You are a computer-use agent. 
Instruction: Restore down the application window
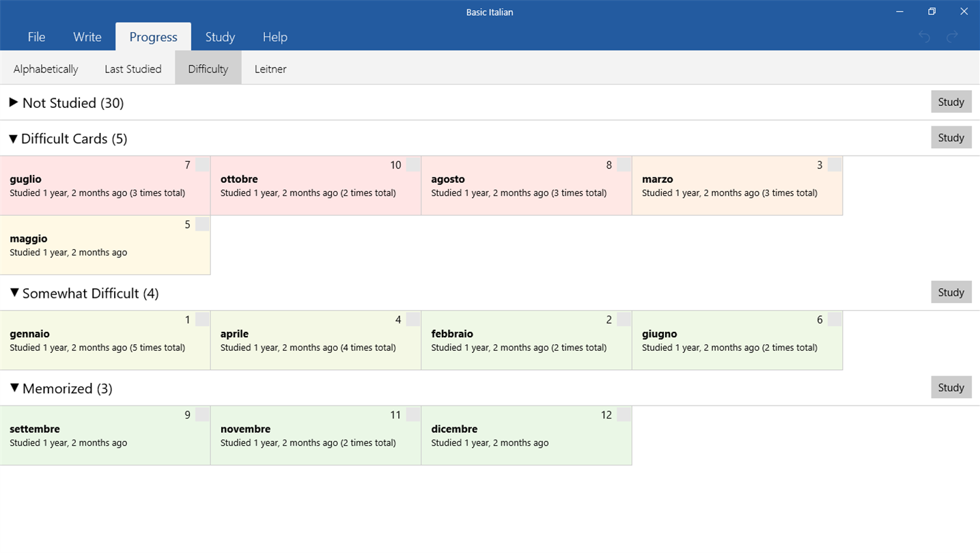[932, 12]
